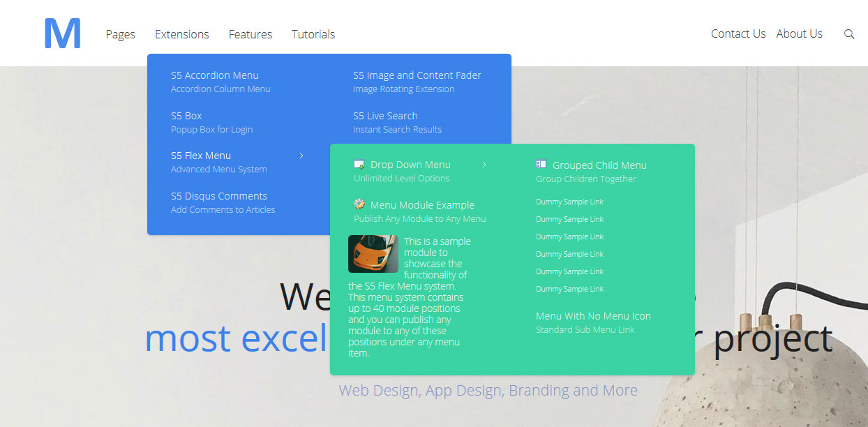Click 'Advanced Menu System' subtitle text
The image size is (868, 427).
click(x=219, y=170)
